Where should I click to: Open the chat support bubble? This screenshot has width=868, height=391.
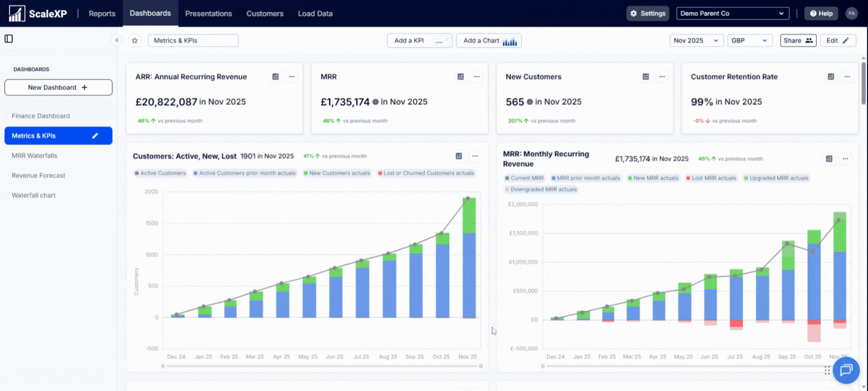(x=846, y=370)
